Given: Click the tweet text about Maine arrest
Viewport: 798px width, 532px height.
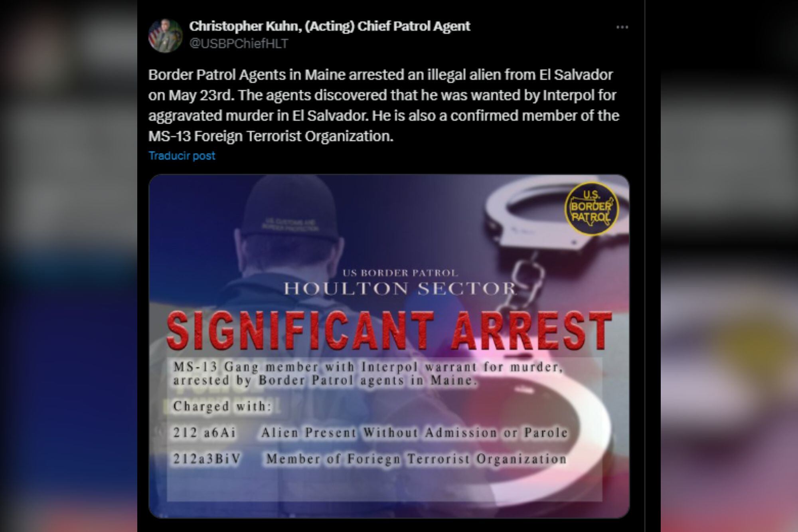Looking at the screenshot, I should 384,105.
